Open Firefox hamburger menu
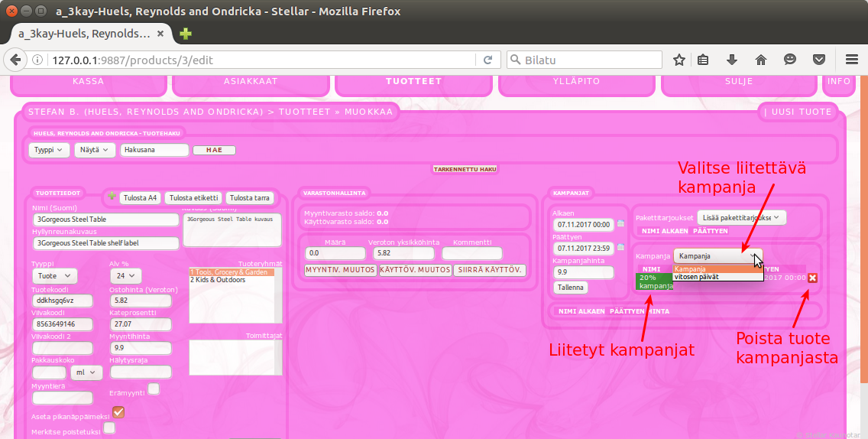This screenshot has height=439, width=868. coord(852,60)
